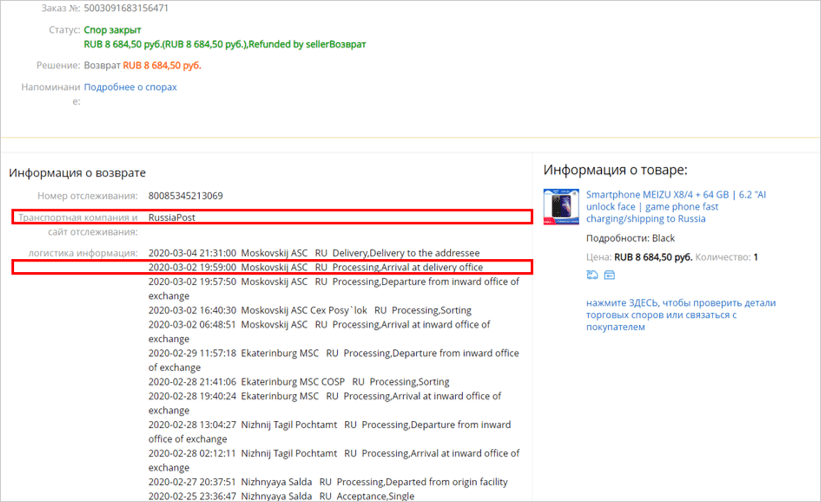Click the green 'Спор закрыт' status
Screen dimensions: 821x502
(112, 30)
